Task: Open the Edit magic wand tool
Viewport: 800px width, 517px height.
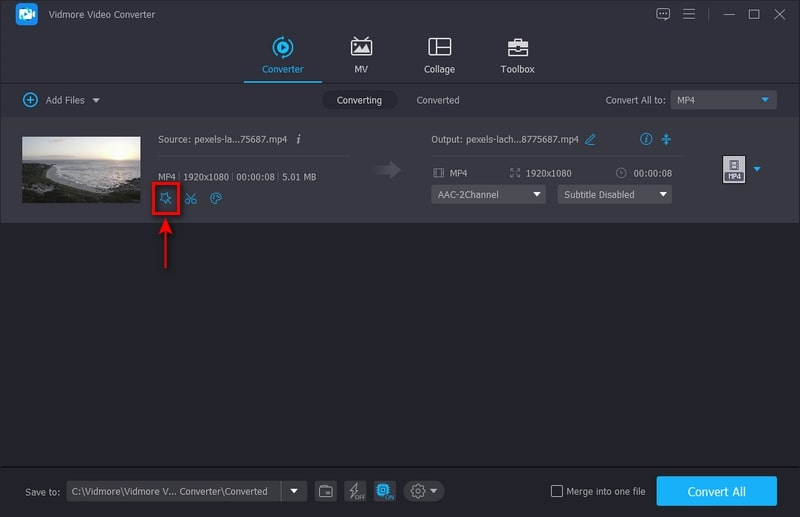Action: pyautogui.click(x=166, y=198)
